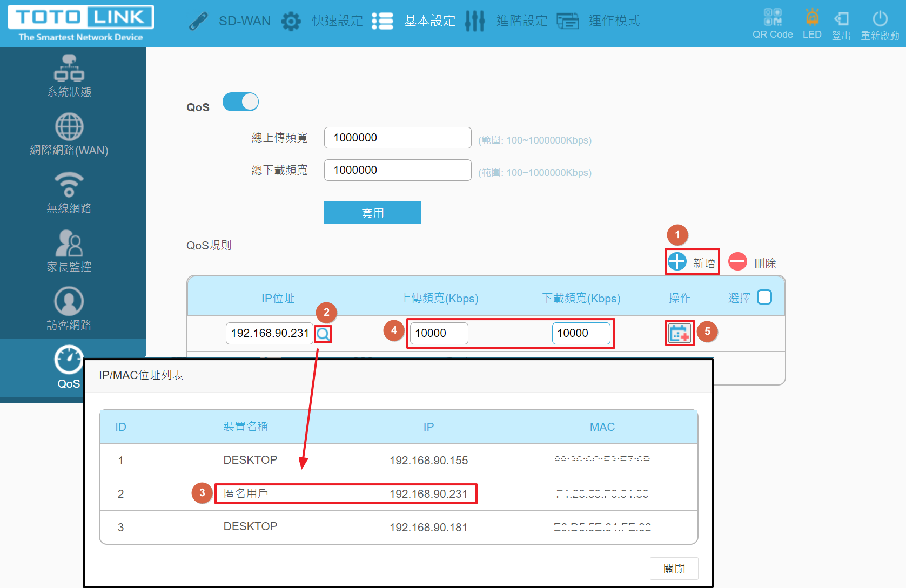Open the SD-WAN menu
Screen dimensions: 906x588
244,21
